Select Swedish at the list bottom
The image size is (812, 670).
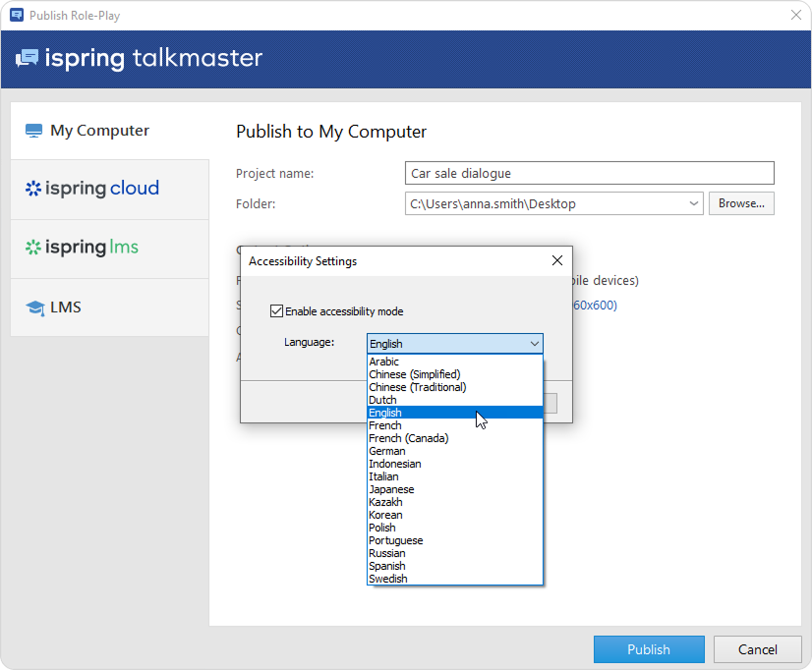(x=387, y=579)
